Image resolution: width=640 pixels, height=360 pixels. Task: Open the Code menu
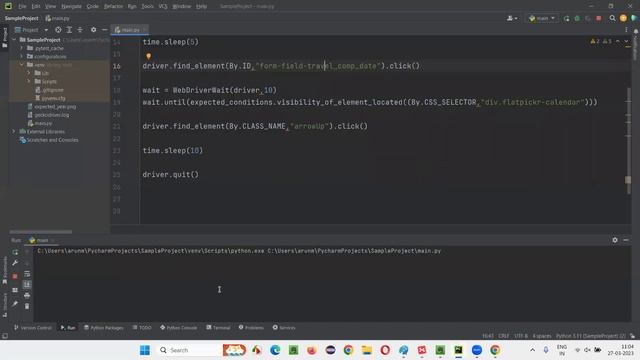point(93,7)
